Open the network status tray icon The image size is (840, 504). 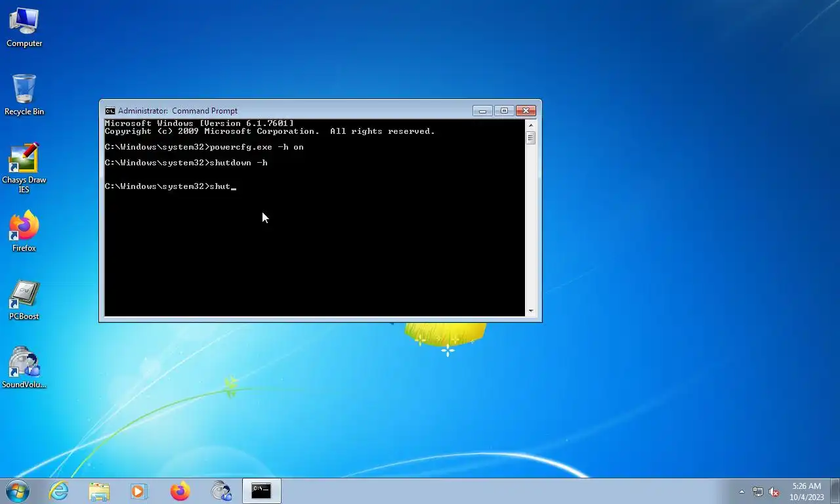[x=758, y=492]
